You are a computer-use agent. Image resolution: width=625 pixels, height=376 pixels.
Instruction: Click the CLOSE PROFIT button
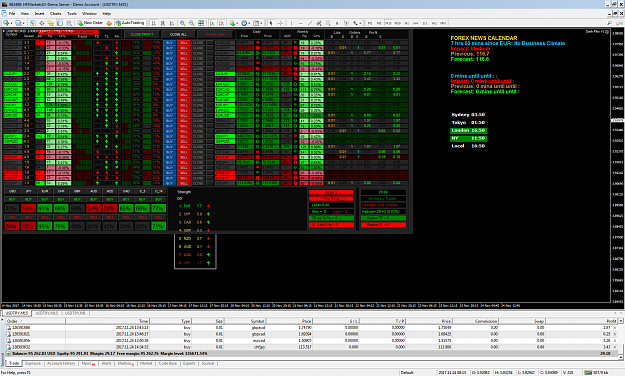tap(142, 35)
